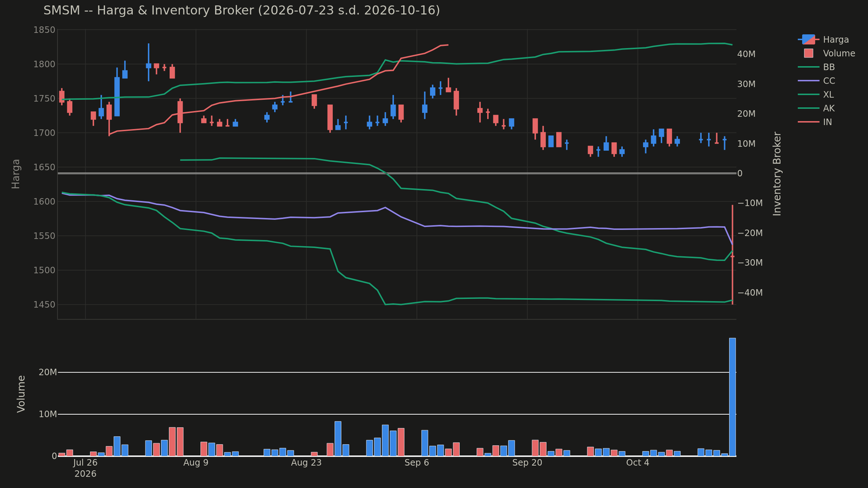Click the Sep 20 date tick label

coord(527,463)
